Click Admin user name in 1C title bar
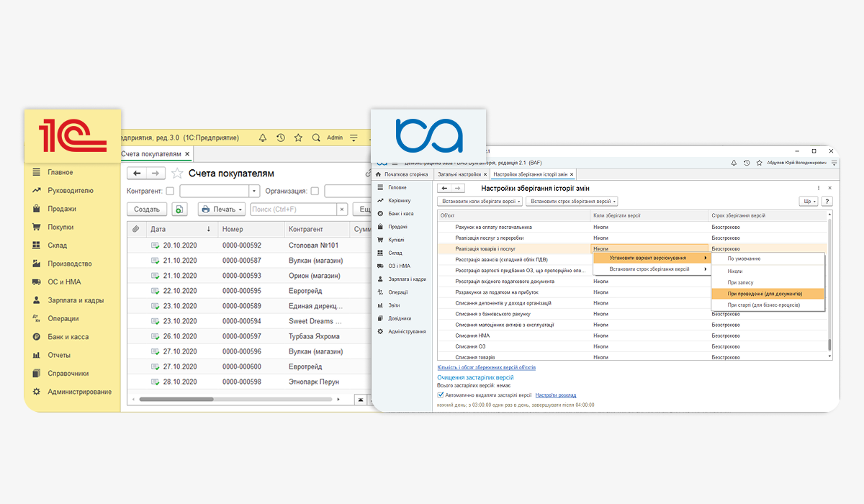 [335, 137]
